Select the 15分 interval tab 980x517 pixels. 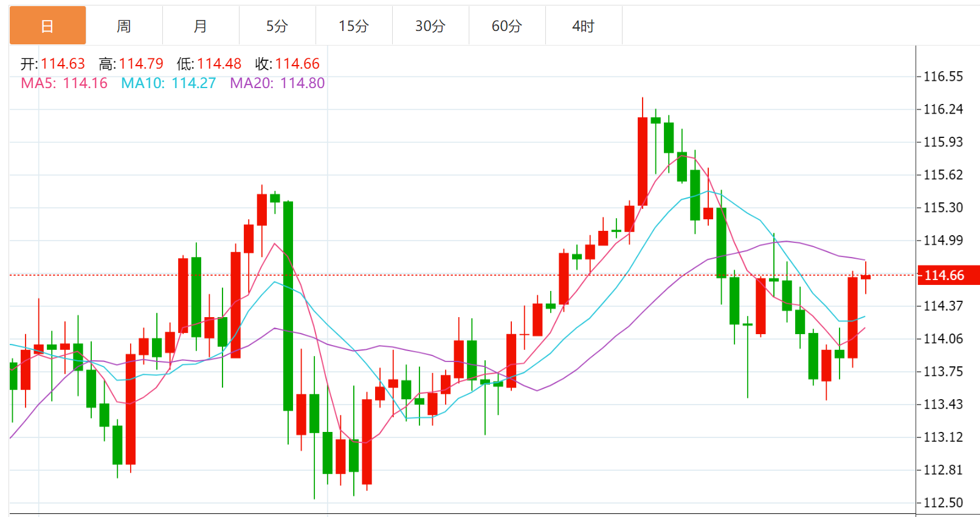coord(354,26)
